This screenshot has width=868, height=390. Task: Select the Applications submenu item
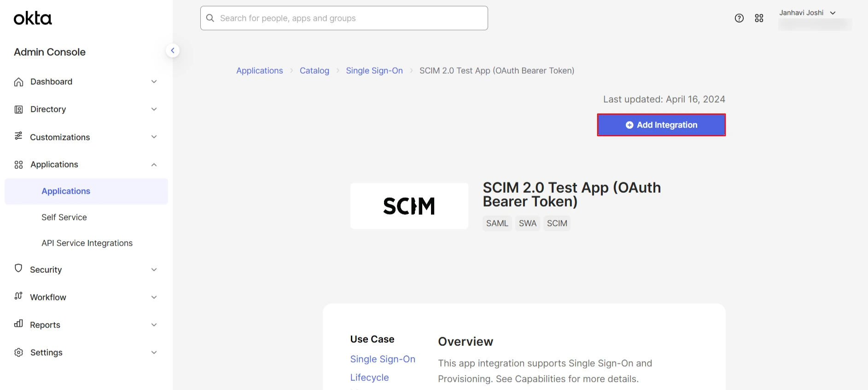pyautogui.click(x=86, y=191)
